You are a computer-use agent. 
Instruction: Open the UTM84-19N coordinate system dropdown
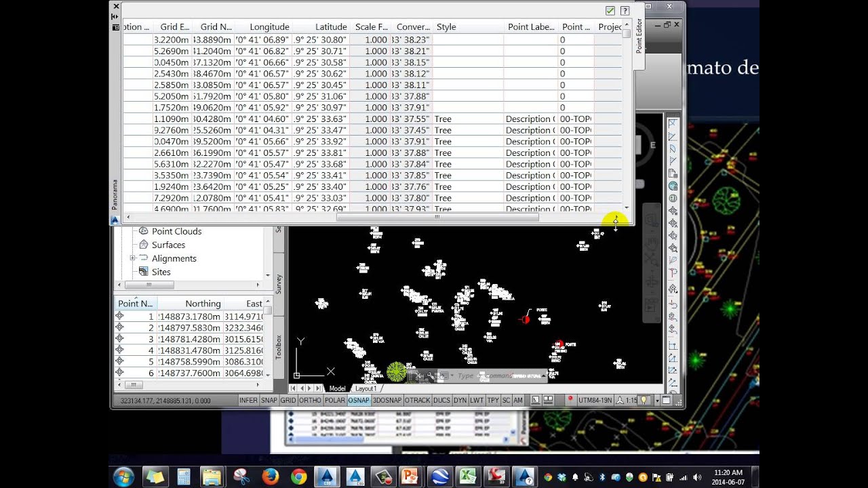(595, 401)
